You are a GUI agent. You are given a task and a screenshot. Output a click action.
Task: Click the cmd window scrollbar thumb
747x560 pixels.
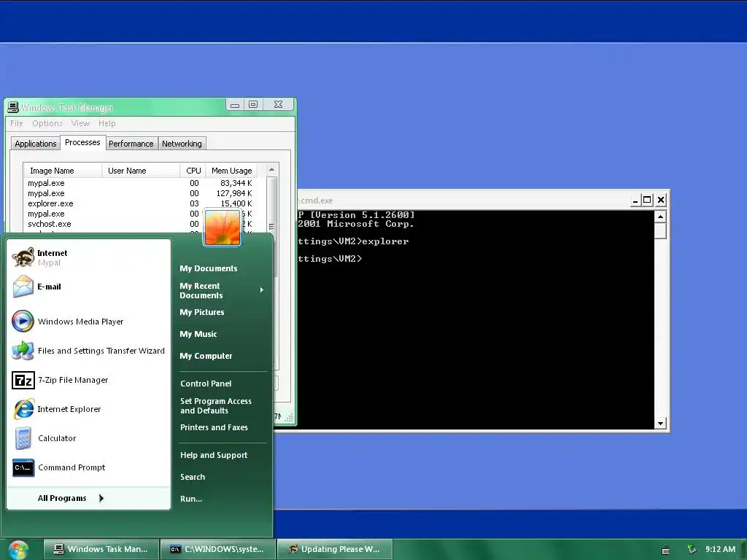pos(660,230)
